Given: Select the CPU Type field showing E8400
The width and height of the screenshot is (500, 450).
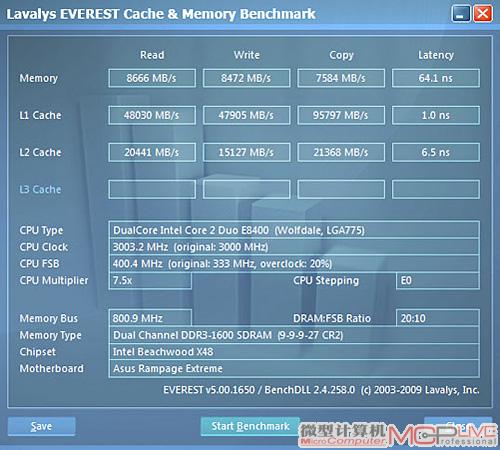Looking at the screenshot, I should [294, 230].
